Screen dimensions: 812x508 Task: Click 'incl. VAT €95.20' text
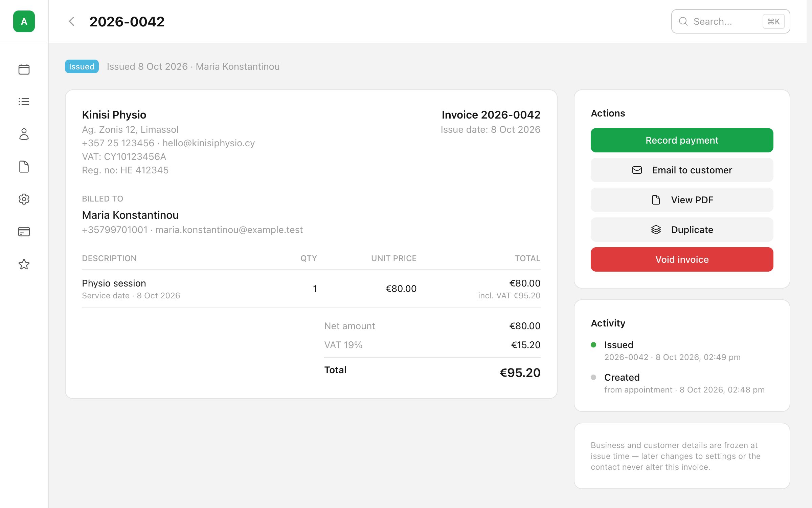pos(509,296)
